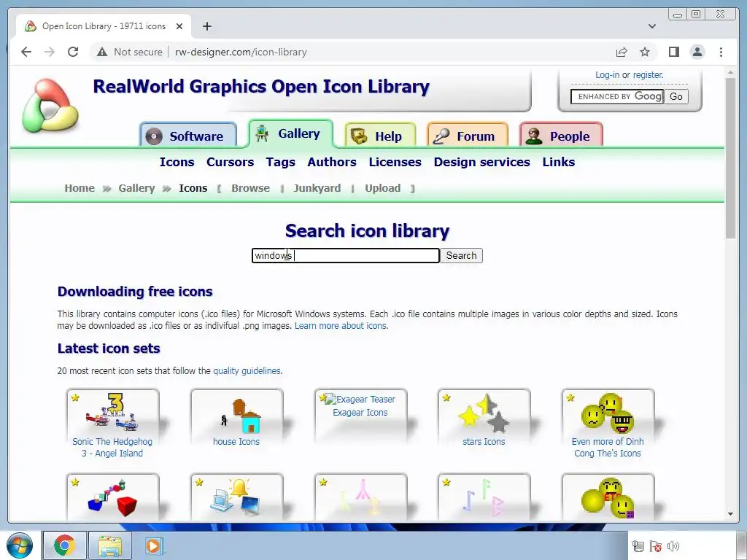
Task: Click the Log-in link
Action: point(608,75)
